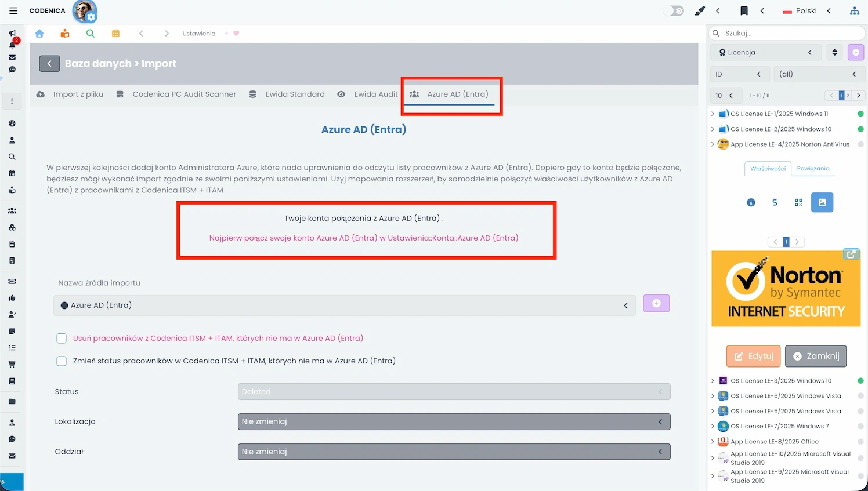Open the QR code icon for the license

[798, 202]
